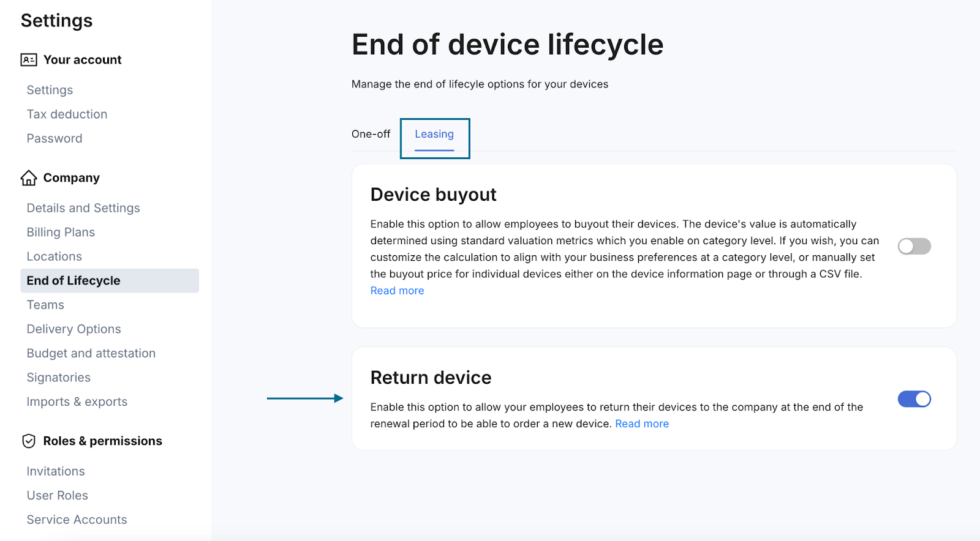The width and height of the screenshot is (980, 541).
Task: Open Tax deduction settings
Action: point(67,114)
